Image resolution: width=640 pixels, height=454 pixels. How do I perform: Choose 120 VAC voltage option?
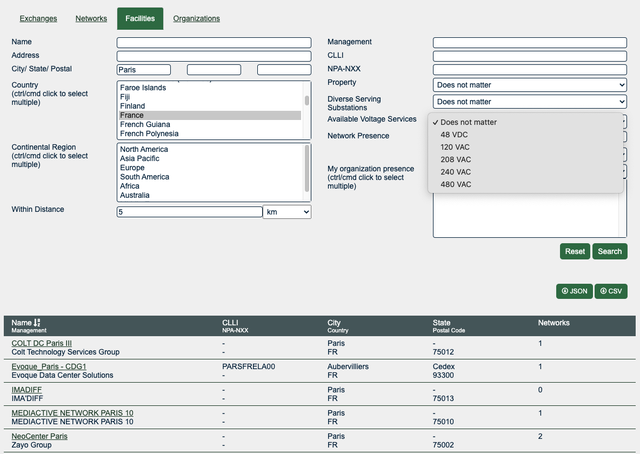pos(526,147)
